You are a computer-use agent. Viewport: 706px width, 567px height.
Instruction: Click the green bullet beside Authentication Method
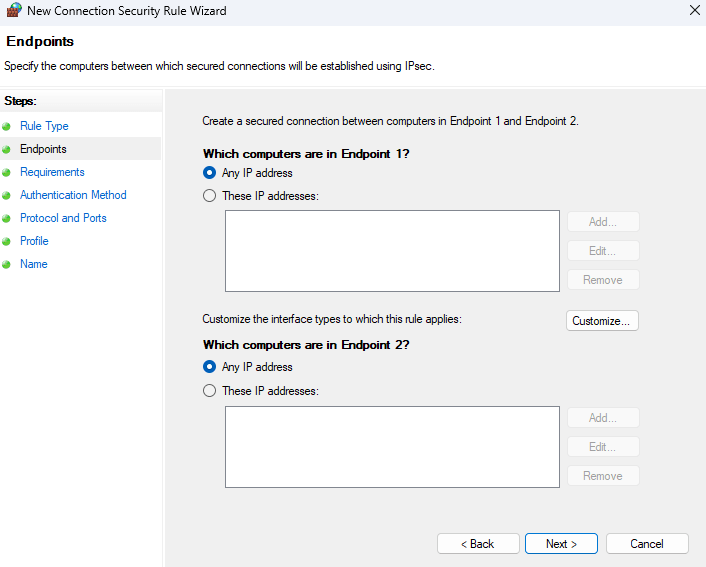point(6,196)
